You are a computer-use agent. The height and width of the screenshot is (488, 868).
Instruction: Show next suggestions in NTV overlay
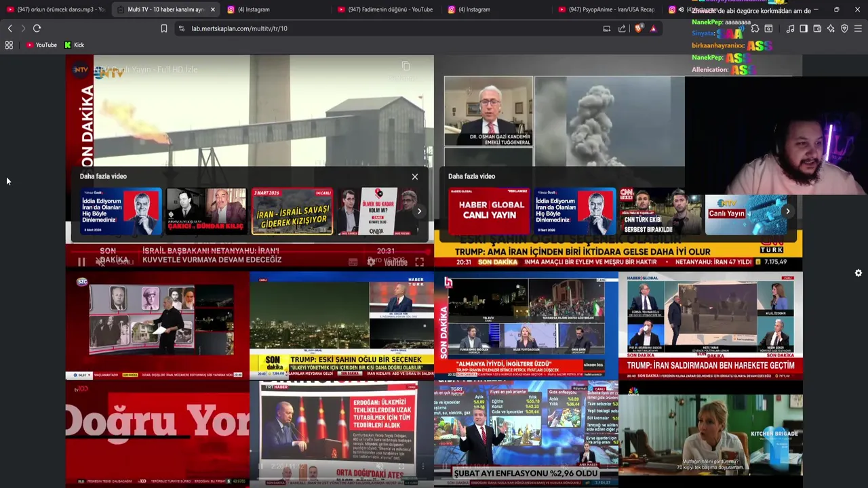click(x=419, y=211)
